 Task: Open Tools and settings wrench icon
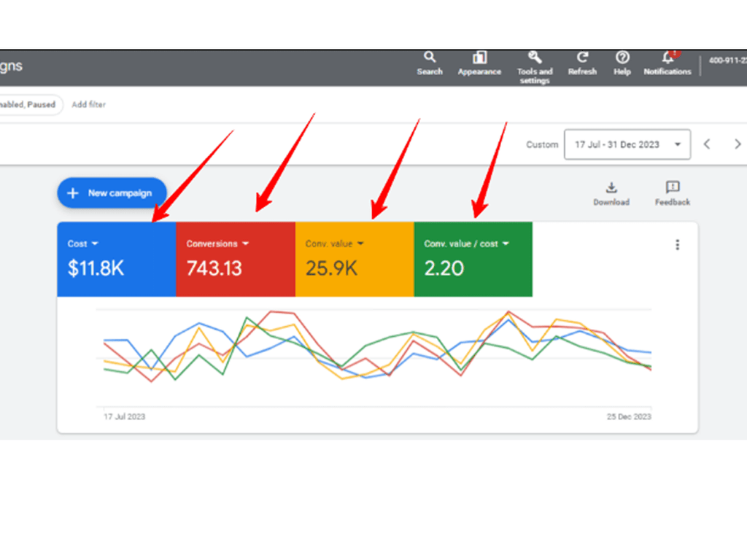tap(535, 58)
